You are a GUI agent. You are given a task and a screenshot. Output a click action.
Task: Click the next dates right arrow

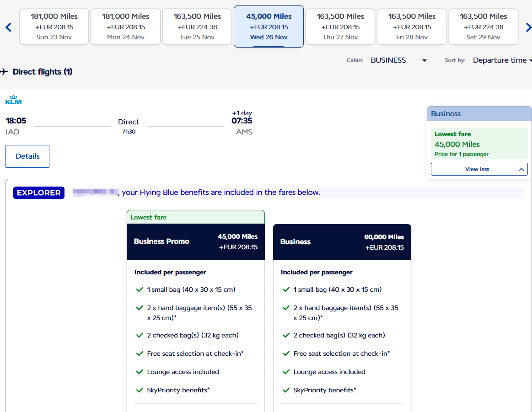[x=528, y=27]
